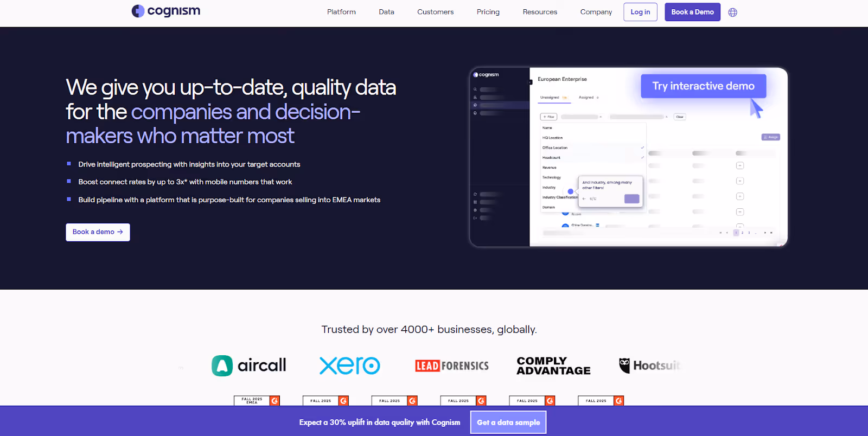This screenshot has height=436, width=868.
Task: Click the hero Book a demo button
Action: (98, 232)
